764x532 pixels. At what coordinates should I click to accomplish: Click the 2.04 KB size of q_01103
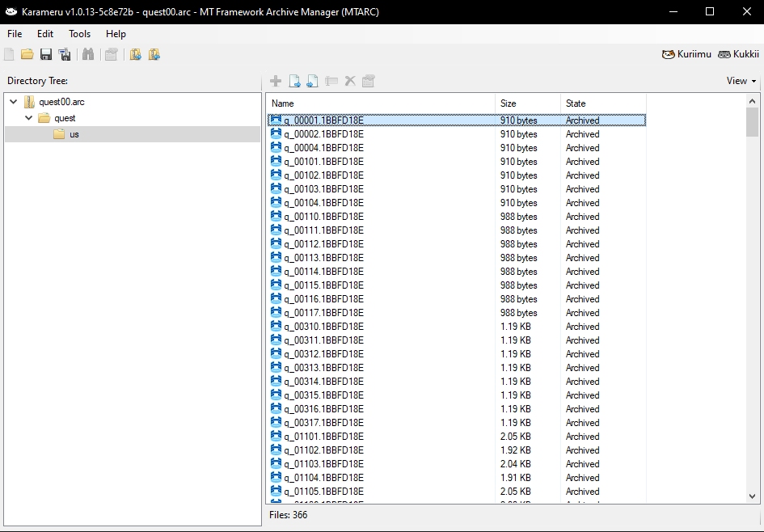click(516, 464)
